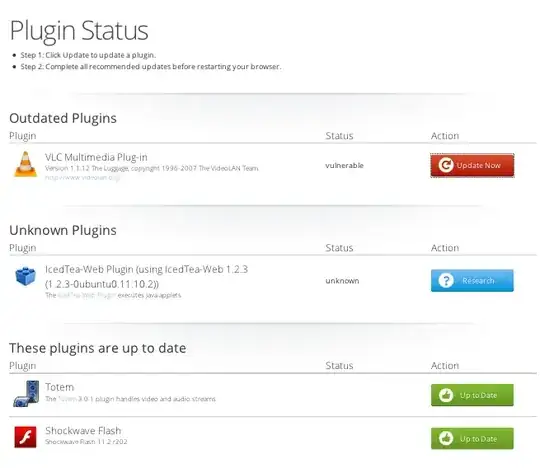Click the red Shockwave Flash icon
Image resolution: width=540 pixels, height=468 pixels.
[x=25, y=437]
